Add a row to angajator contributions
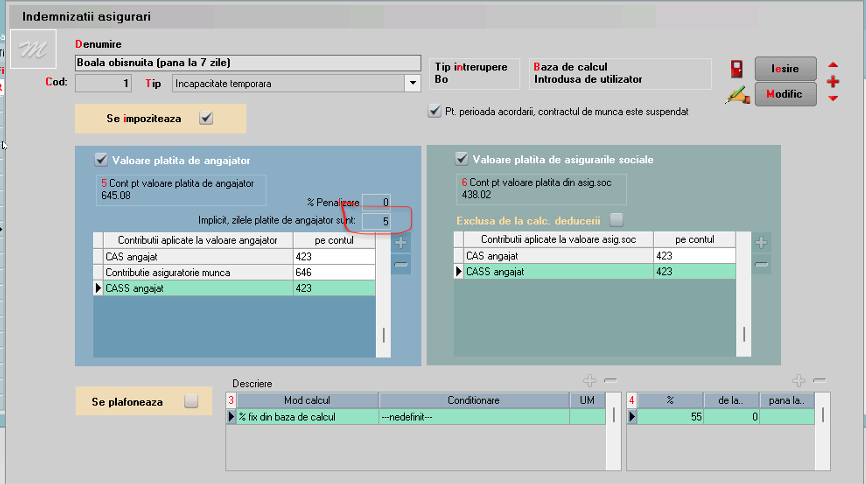The image size is (866, 484). (401, 243)
